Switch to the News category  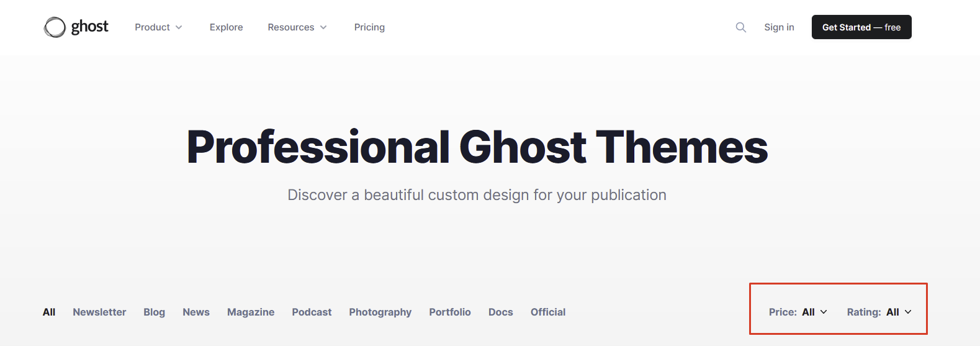(196, 312)
